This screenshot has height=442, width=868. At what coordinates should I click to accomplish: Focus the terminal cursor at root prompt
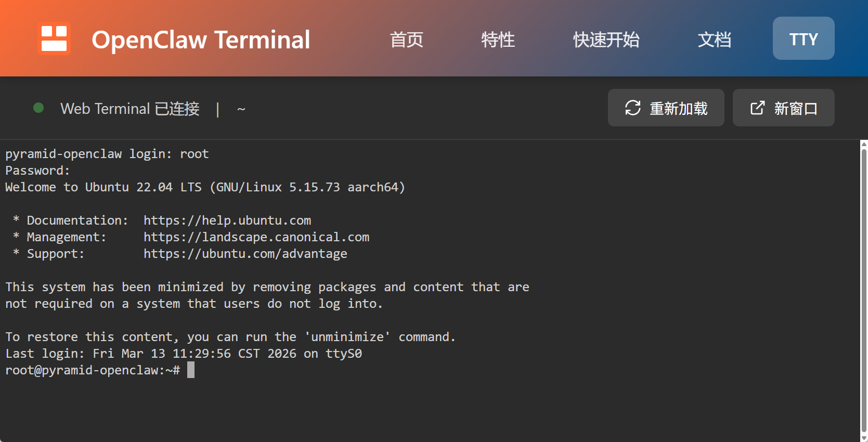191,370
